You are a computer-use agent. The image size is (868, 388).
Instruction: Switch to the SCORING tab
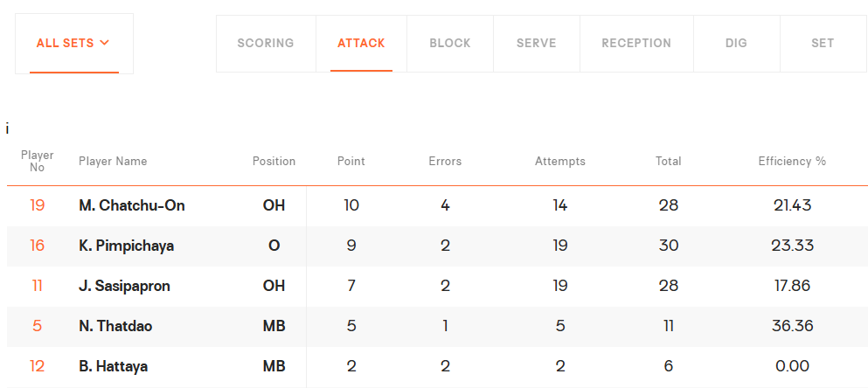click(x=266, y=43)
